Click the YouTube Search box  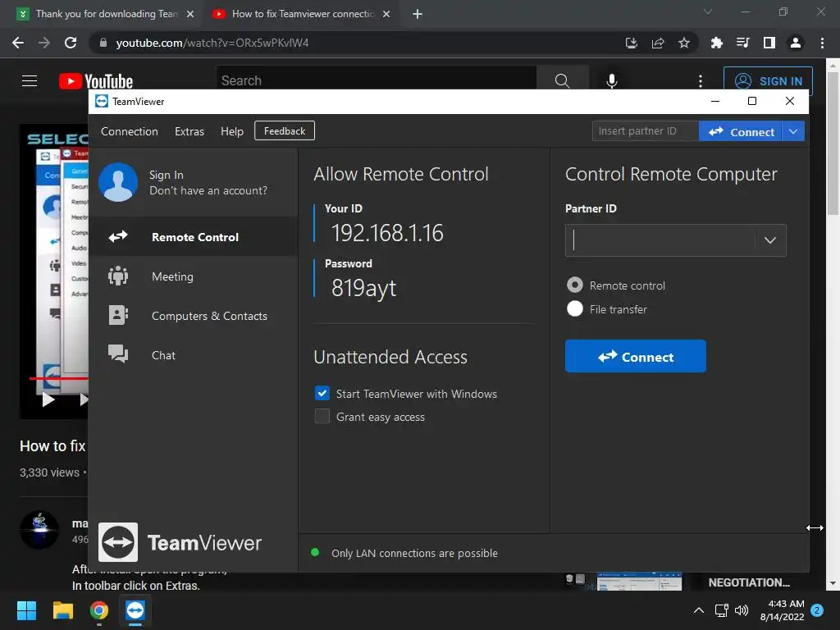(376, 81)
